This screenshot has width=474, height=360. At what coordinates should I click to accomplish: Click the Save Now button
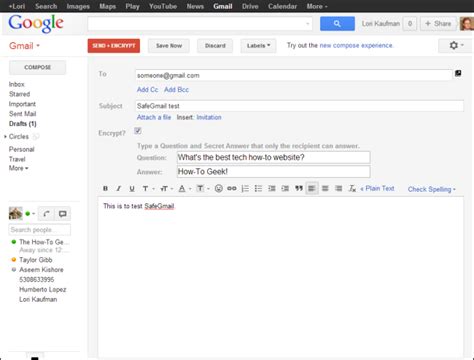[169, 46]
